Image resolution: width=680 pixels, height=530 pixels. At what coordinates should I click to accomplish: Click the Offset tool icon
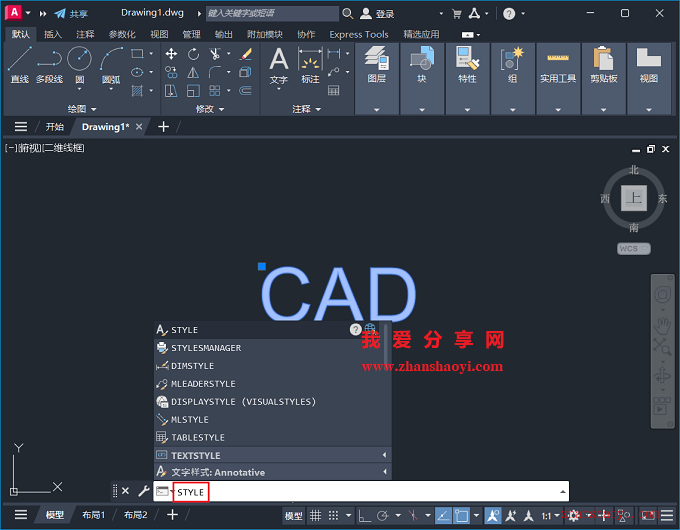coord(245,91)
